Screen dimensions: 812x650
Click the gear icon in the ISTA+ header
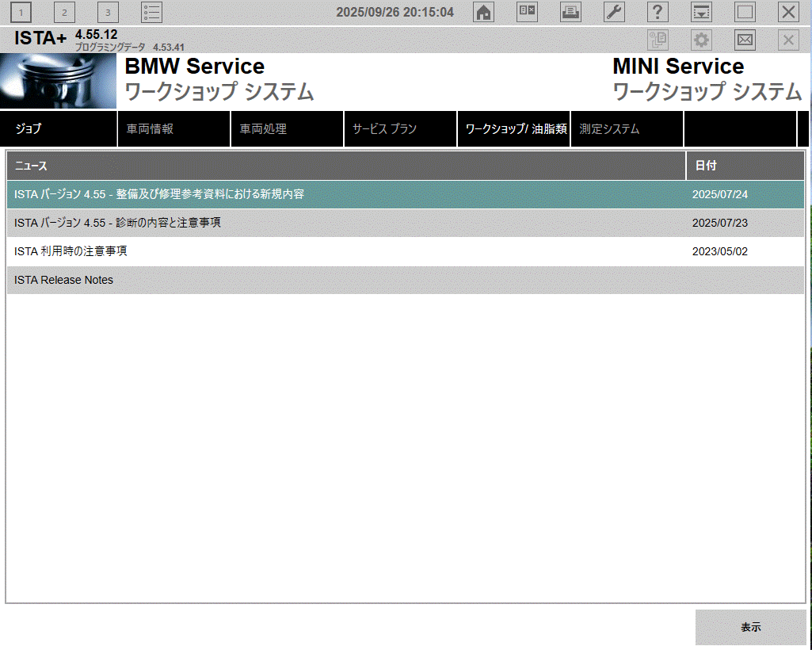[701, 40]
